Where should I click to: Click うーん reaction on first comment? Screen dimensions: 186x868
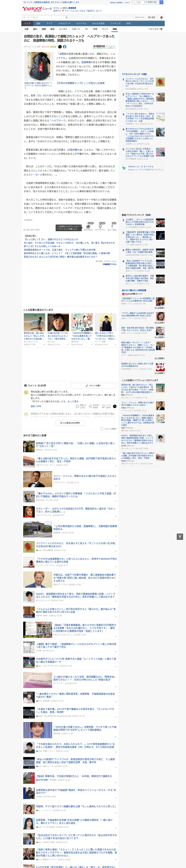click(x=106, y=406)
